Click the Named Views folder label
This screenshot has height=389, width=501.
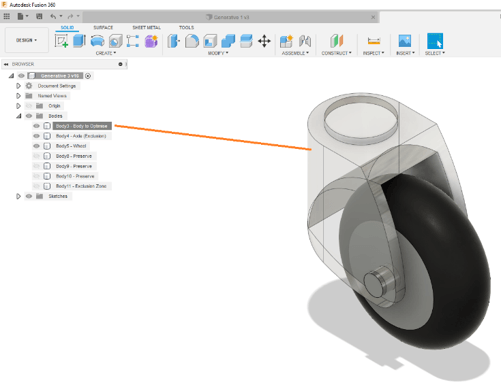pos(52,96)
